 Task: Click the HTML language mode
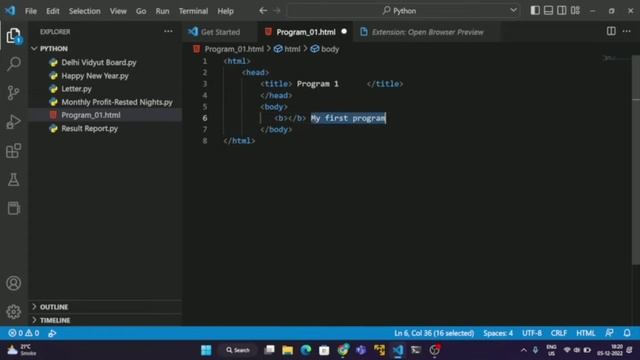click(x=586, y=333)
